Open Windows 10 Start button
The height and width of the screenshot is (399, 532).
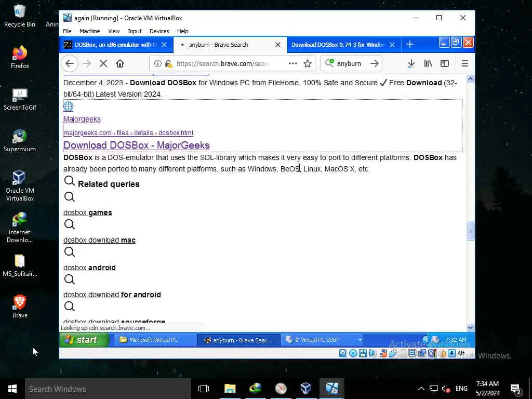12,389
